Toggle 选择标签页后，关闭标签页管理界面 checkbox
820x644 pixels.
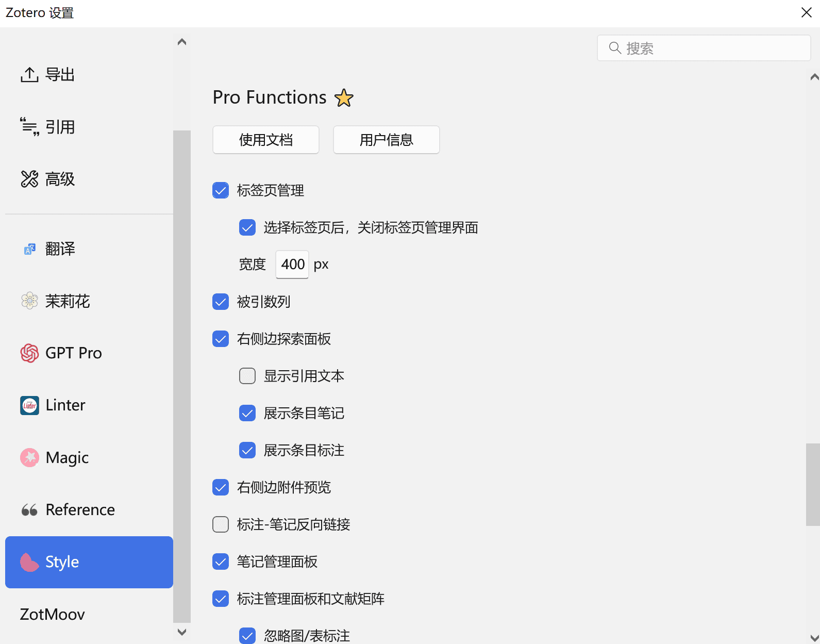[x=247, y=227]
